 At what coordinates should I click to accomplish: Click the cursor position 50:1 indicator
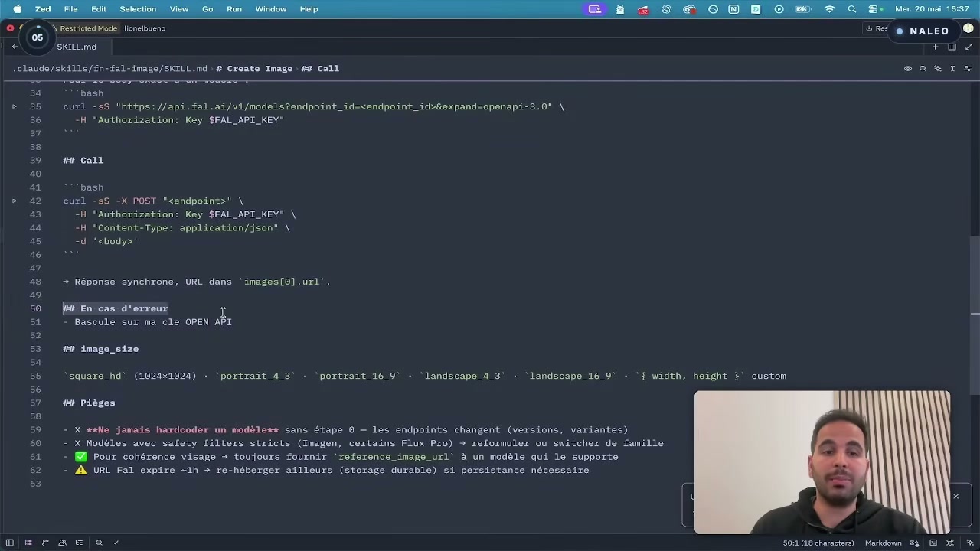tap(818, 543)
